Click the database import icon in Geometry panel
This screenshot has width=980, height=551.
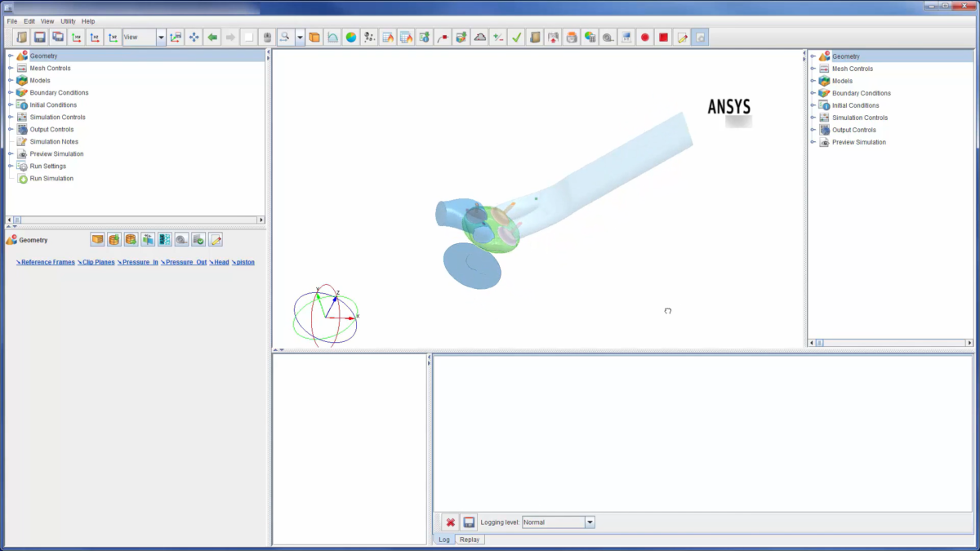[x=114, y=239]
